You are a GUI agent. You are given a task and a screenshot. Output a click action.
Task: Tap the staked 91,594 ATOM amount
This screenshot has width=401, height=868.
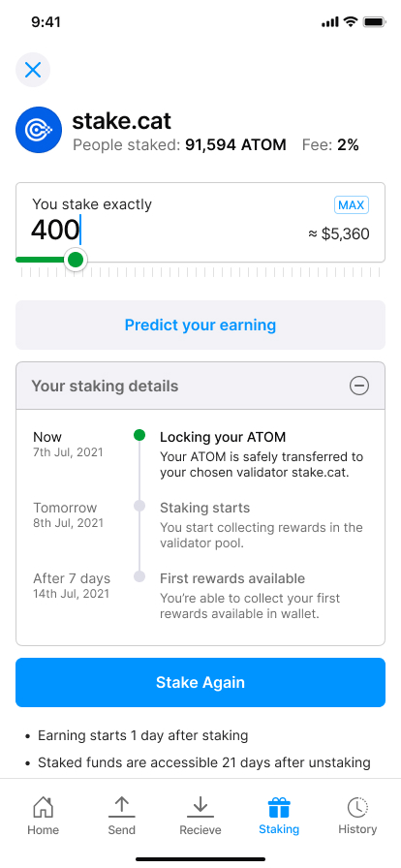point(236,145)
